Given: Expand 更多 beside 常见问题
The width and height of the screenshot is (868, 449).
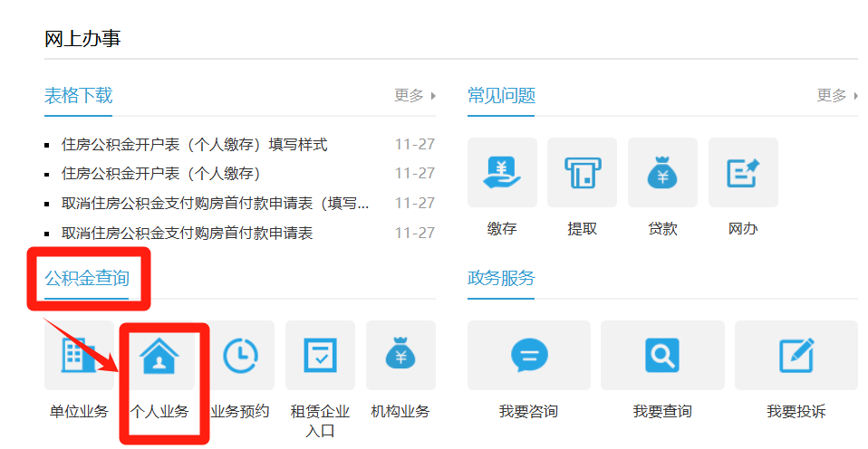Looking at the screenshot, I should (x=837, y=96).
